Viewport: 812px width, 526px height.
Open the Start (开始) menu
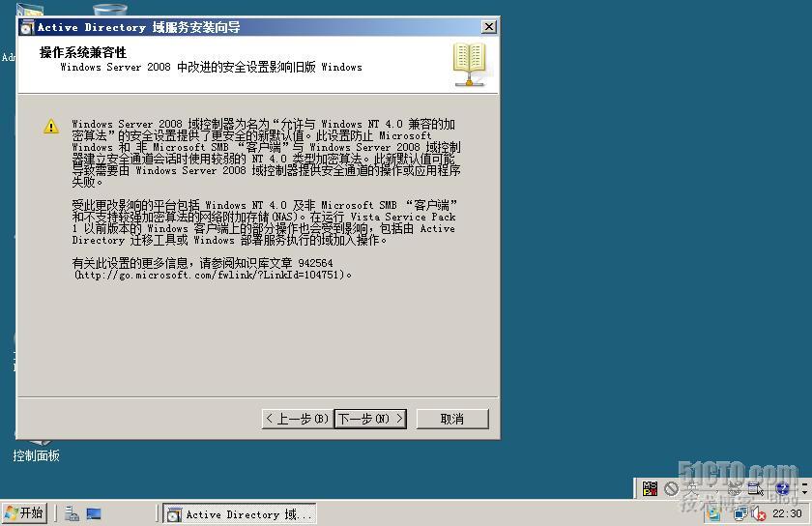click(x=24, y=513)
